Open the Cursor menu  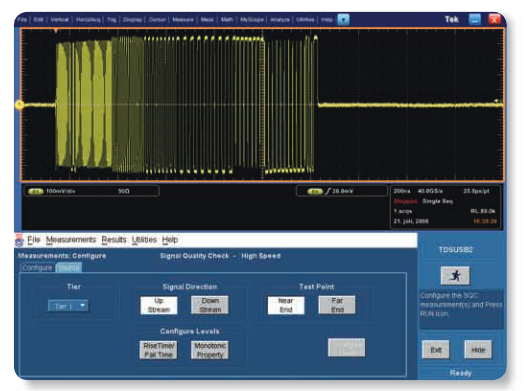coord(157,20)
